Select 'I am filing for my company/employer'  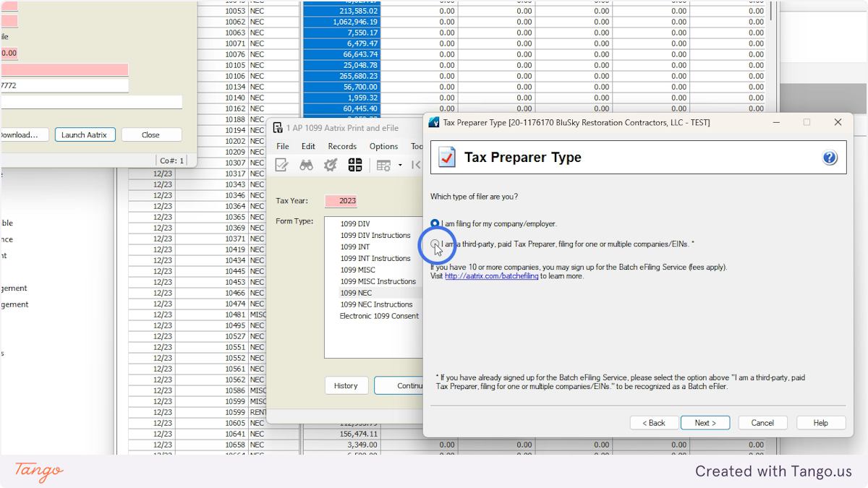pos(435,223)
